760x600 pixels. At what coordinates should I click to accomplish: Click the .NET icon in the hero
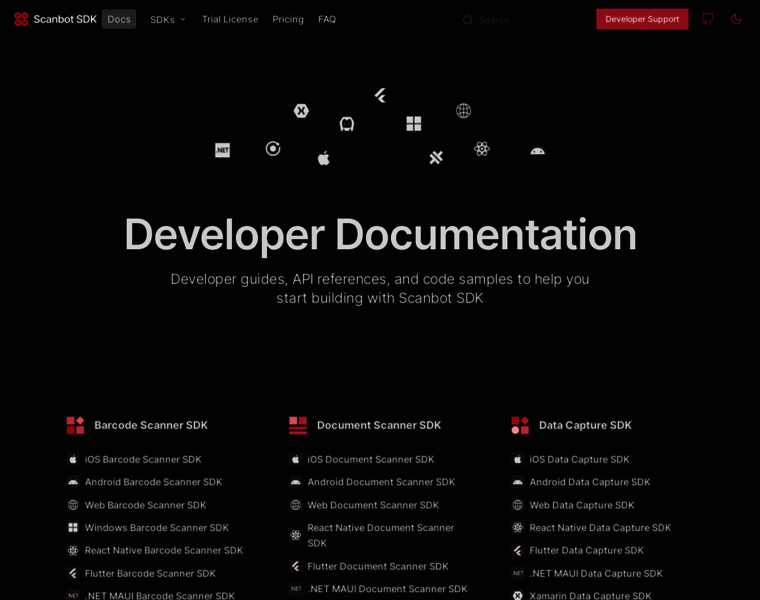tap(222, 150)
